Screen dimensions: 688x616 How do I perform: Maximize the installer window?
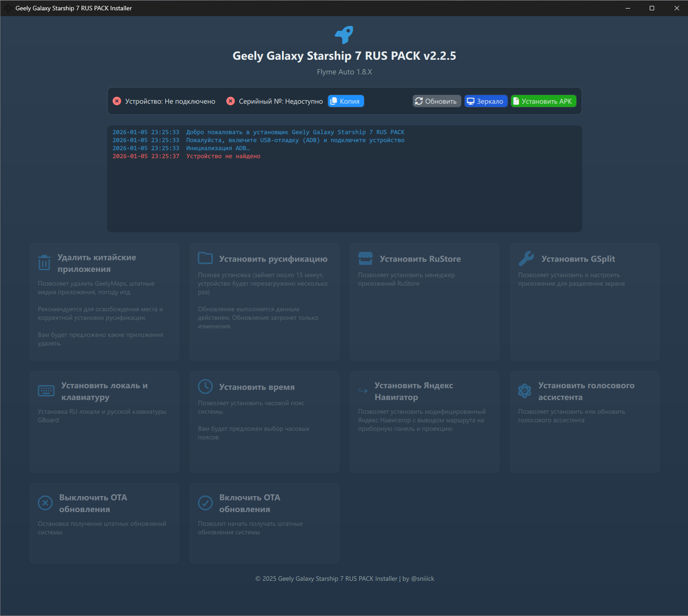[x=652, y=8]
